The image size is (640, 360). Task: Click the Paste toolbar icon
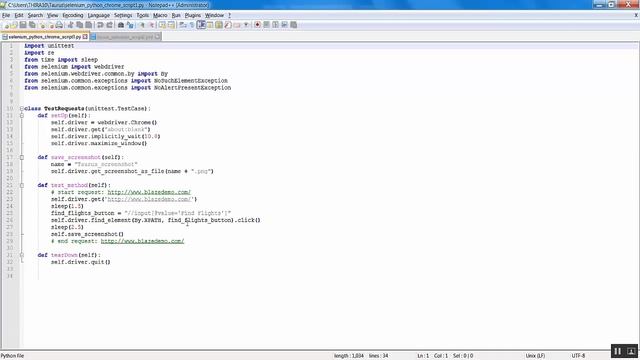tap(88, 25)
